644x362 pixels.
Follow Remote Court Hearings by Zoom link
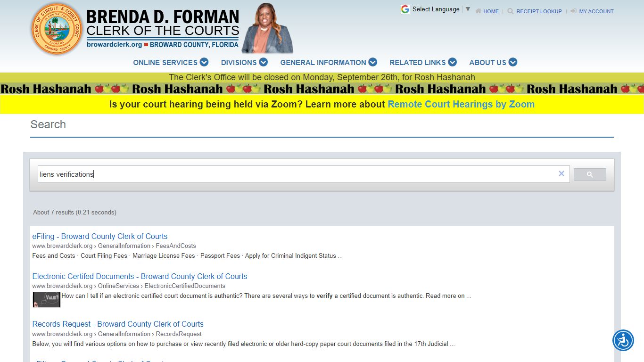tap(461, 104)
